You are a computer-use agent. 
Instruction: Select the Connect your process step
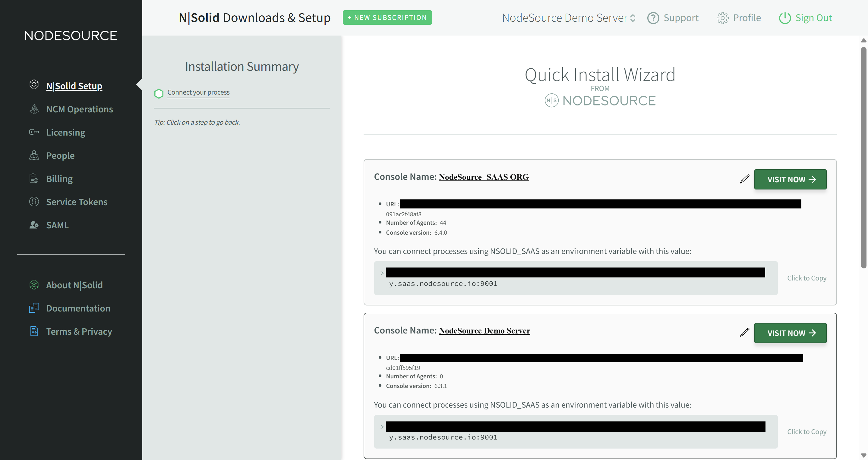(x=198, y=92)
